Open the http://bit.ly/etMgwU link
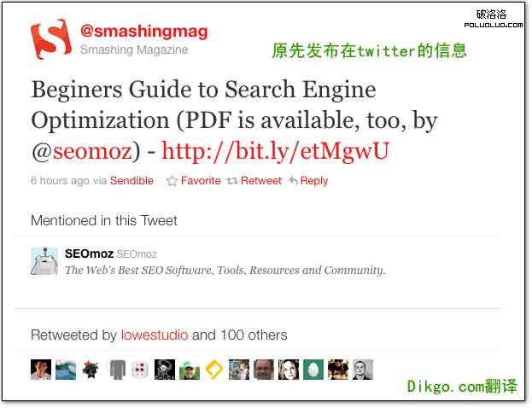 click(x=275, y=150)
